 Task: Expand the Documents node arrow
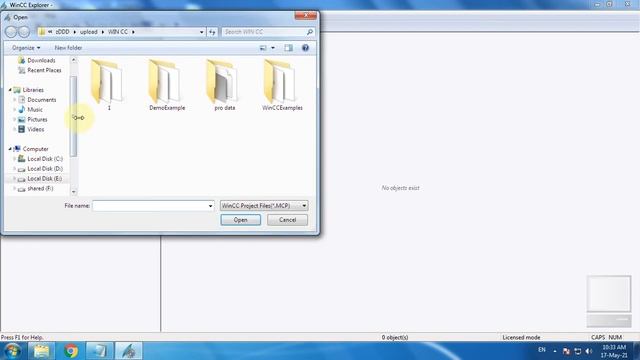[x=14, y=100]
